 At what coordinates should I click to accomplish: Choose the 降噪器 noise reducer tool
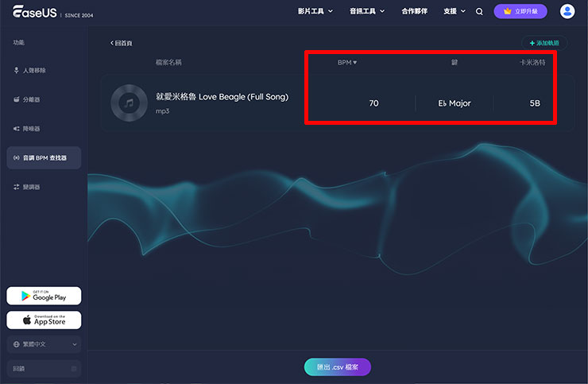point(31,128)
